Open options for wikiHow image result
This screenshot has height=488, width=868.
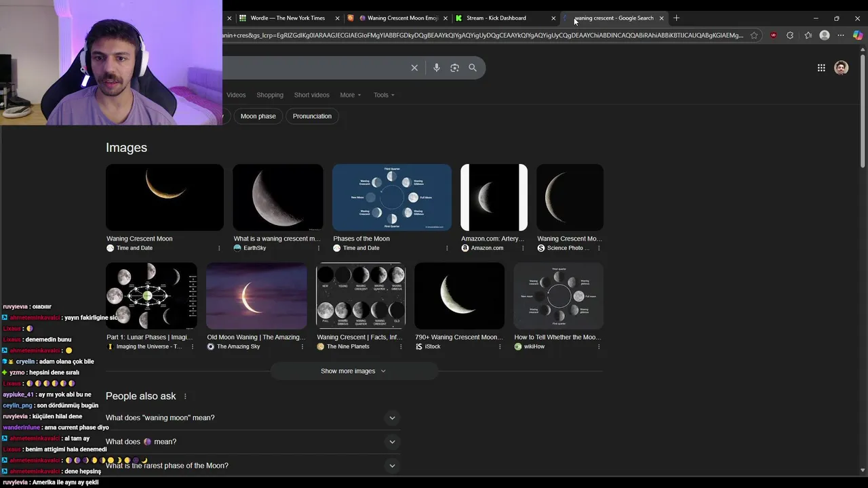599,346
